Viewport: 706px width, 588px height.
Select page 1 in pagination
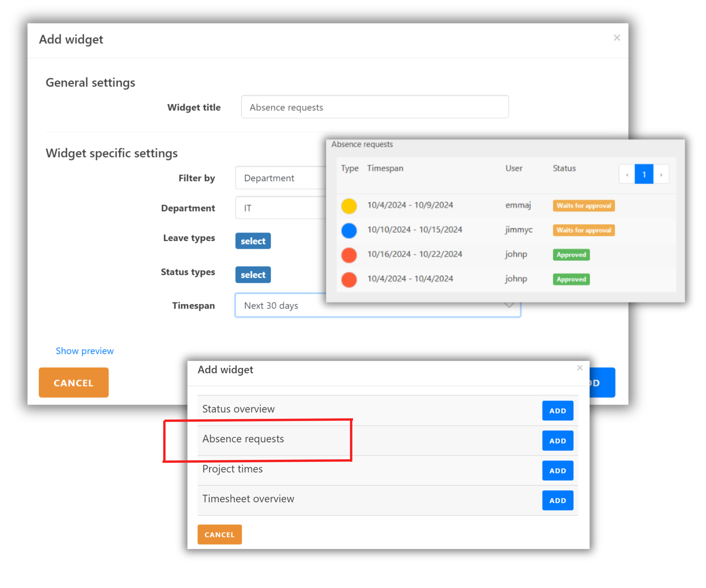pos(644,174)
